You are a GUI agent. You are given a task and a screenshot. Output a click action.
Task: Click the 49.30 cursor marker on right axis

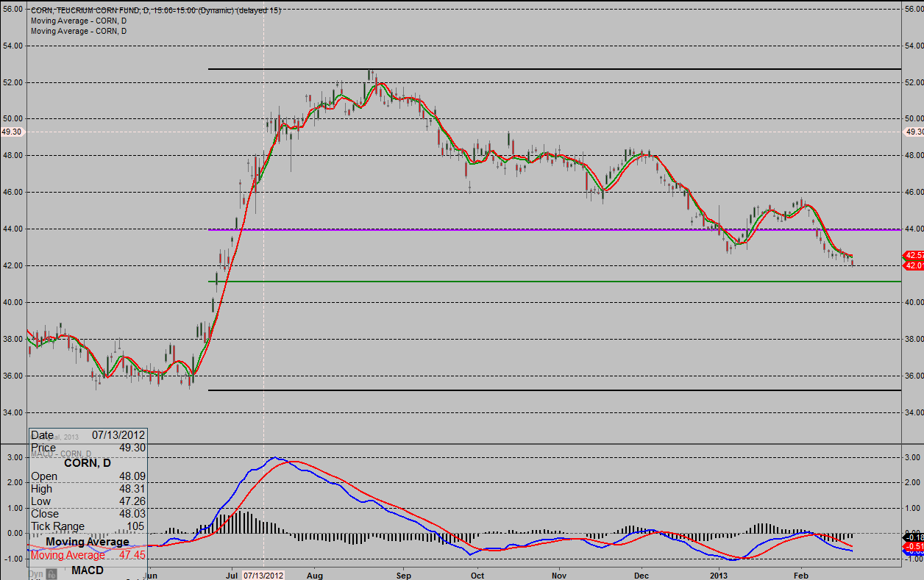click(913, 132)
